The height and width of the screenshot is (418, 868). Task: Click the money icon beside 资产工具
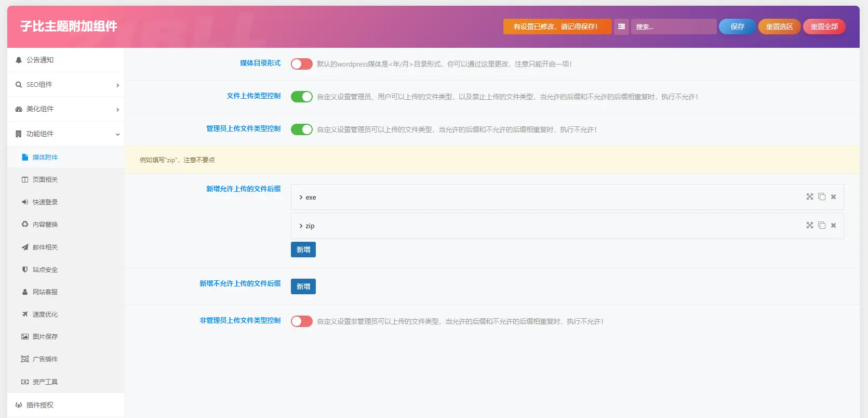[25, 382]
